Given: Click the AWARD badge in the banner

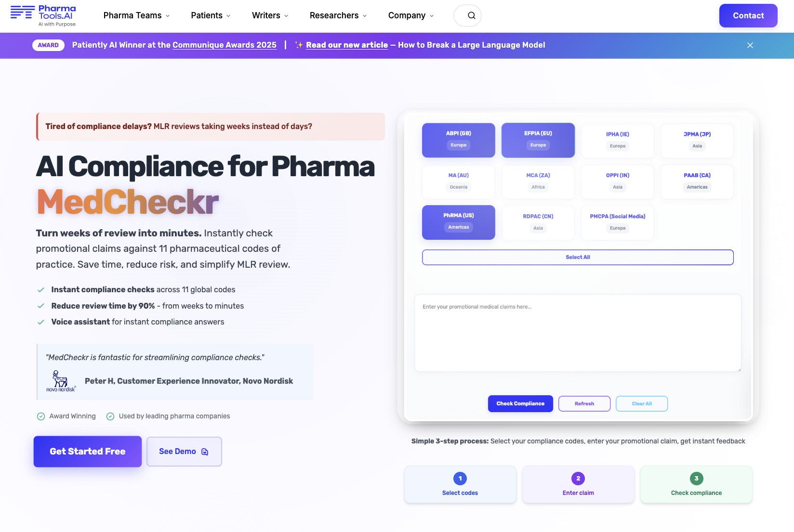Looking at the screenshot, I should pyautogui.click(x=48, y=45).
